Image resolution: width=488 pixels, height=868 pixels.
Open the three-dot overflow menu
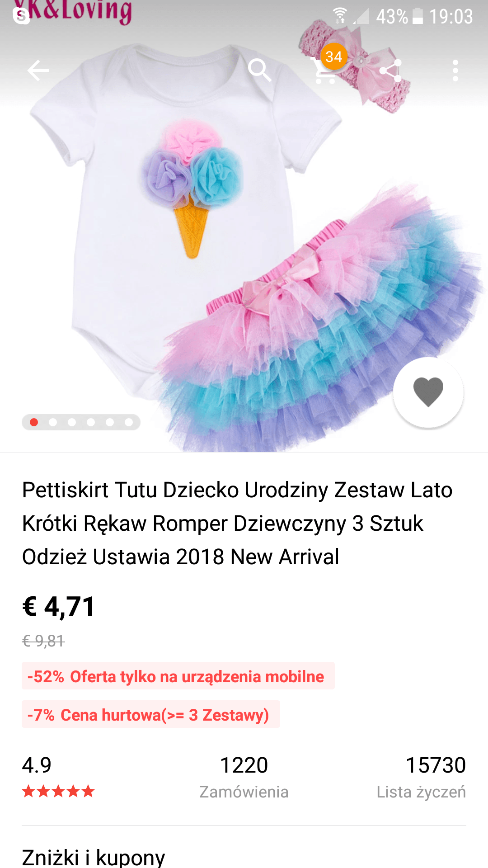click(x=455, y=71)
